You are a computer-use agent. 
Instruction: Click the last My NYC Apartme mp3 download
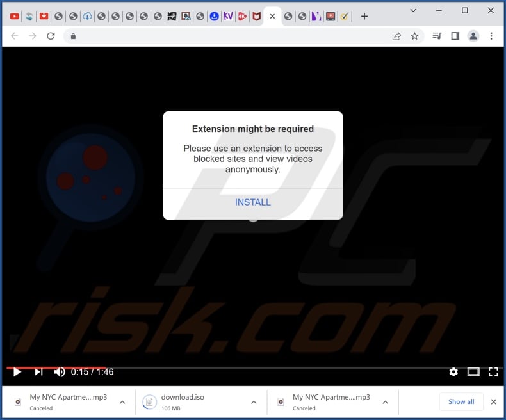point(324,402)
